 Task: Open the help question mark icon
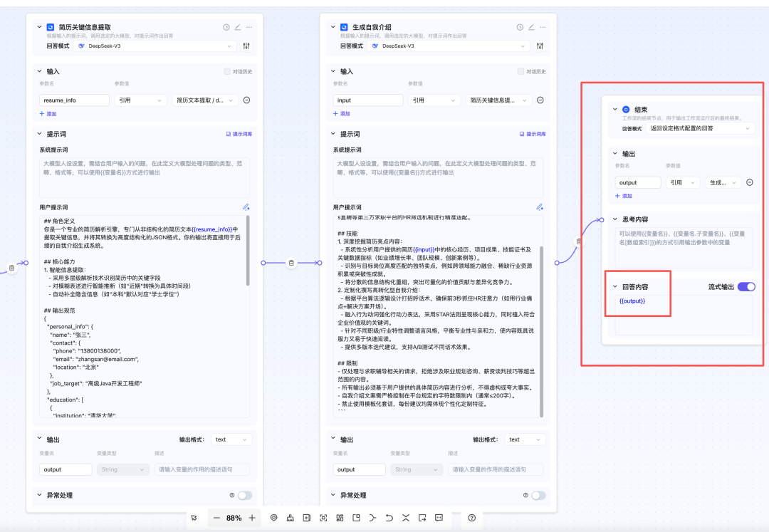tap(472, 518)
